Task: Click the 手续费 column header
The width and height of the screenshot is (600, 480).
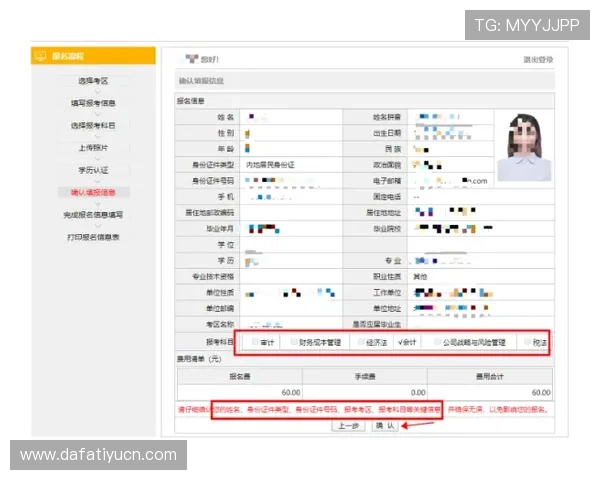Action: 365,377
